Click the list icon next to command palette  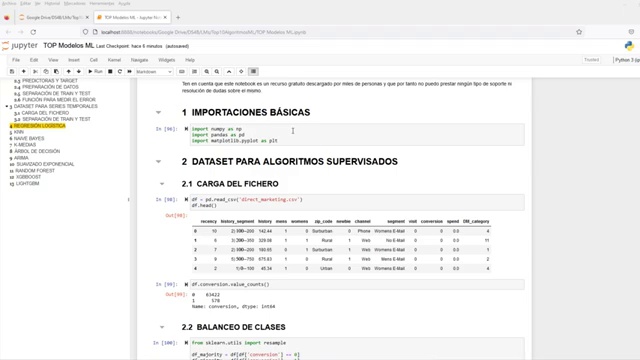pos(195,71)
